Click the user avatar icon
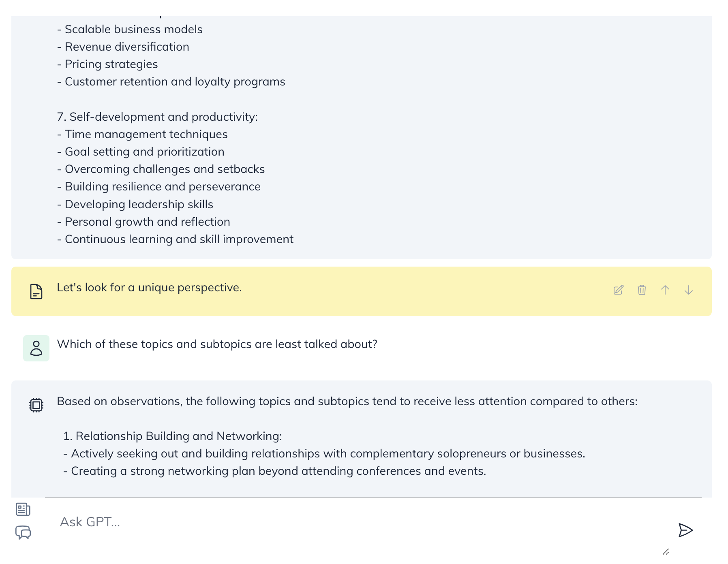Image resolution: width=728 pixels, height=564 pixels. coord(36,348)
